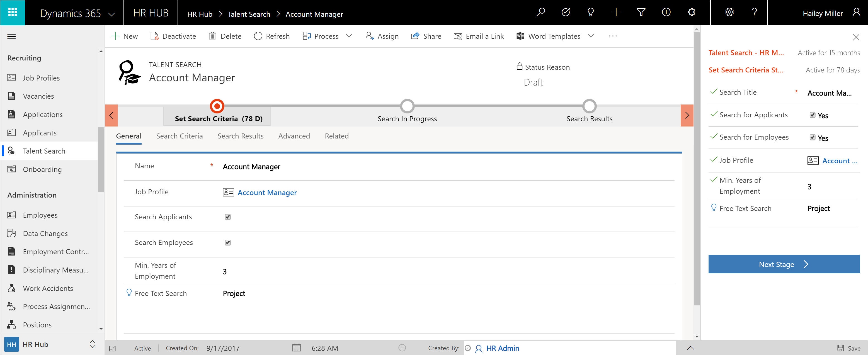This screenshot has width=868, height=355.
Task: Click the breadcrumb chevron after Talent Search
Action: [x=278, y=14]
